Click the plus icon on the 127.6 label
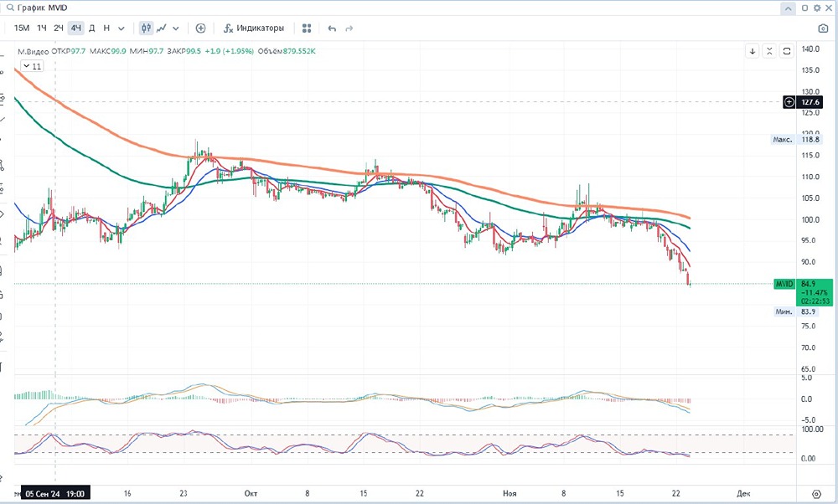The width and height of the screenshot is (838, 504). [x=789, y=102]
